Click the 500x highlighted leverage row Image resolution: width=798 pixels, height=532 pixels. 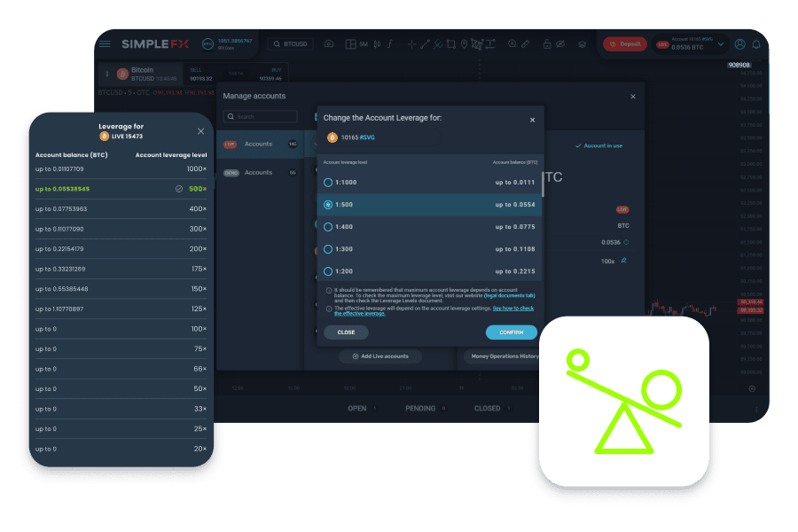pyautogui.click(x=121, y=188)
